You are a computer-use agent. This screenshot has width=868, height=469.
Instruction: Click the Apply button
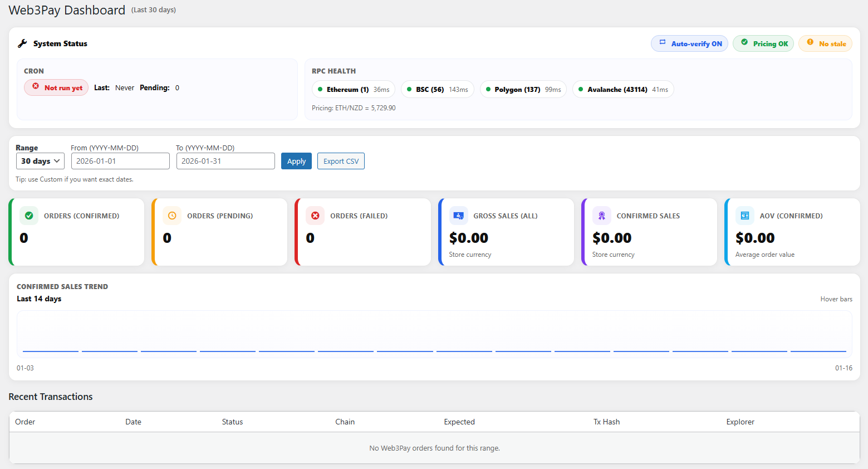click(x=296, y=161)
